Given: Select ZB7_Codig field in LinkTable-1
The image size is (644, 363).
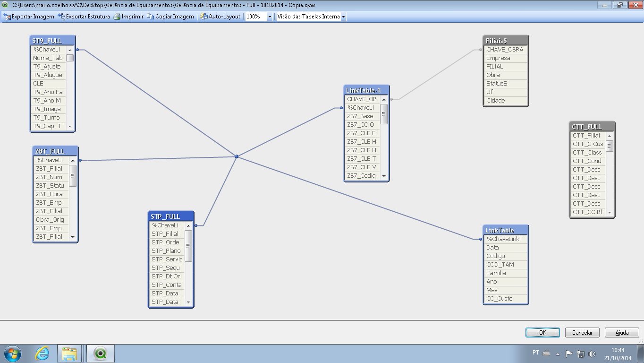Looking at the screenshot, I should pos(362,176).
